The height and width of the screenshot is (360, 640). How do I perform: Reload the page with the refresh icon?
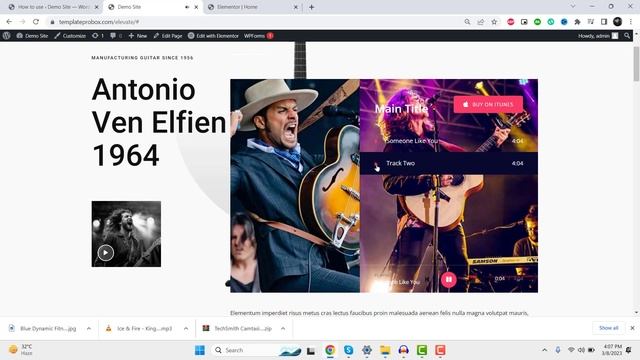click(36, 22)
